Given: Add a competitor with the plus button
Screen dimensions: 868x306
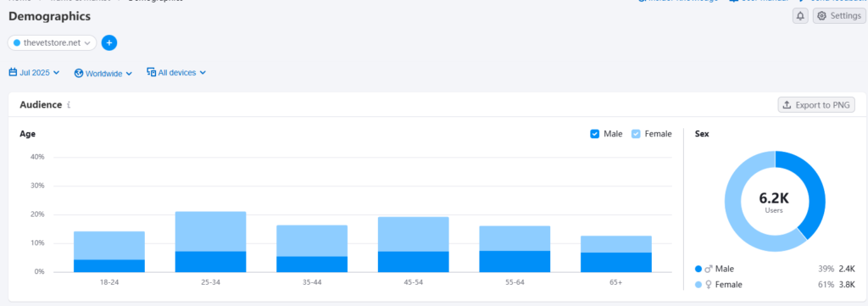Looking at the screenshot, I should [x=109, y=42].
